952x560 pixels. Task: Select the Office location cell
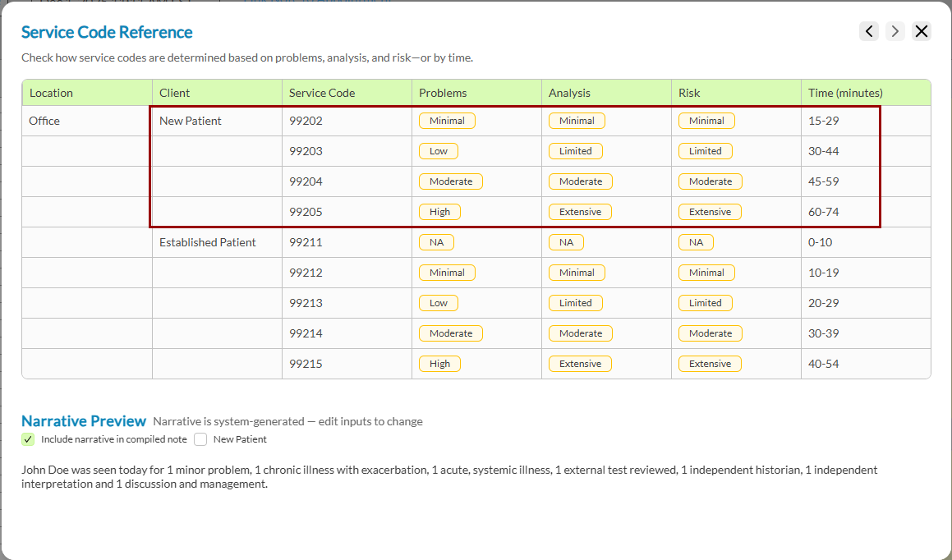44,121
